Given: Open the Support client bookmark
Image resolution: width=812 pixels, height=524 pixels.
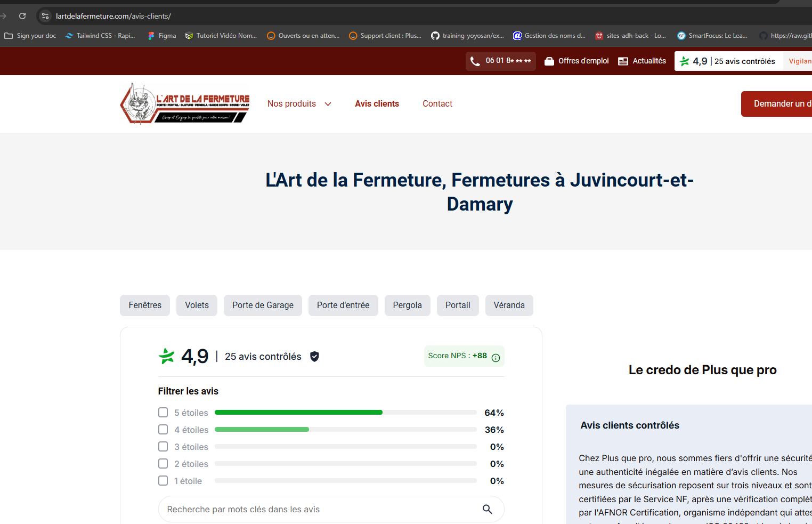Looking at the screenshot, I should click(x=385, y=36).
